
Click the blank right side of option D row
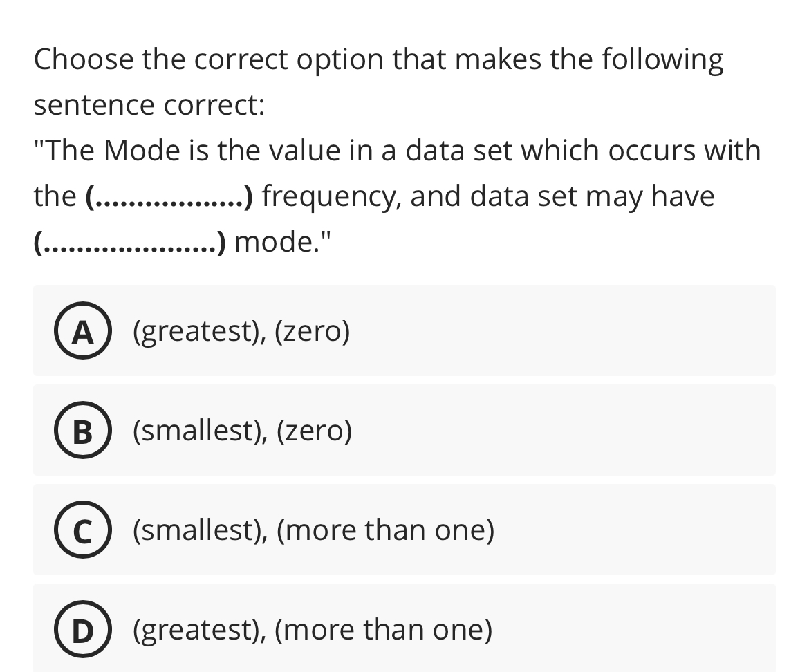pyautogui.click(x=635, y=629)
